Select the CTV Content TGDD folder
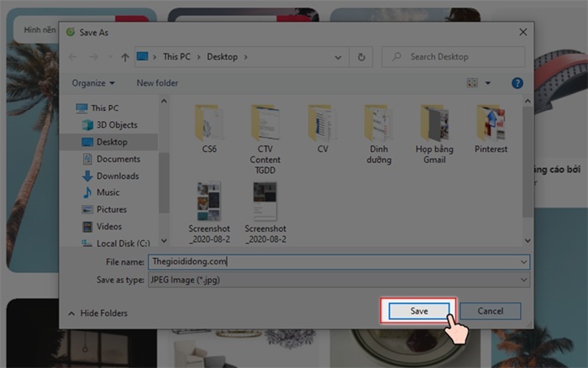The width and height of the screenshot is (588, 368). 265,139
